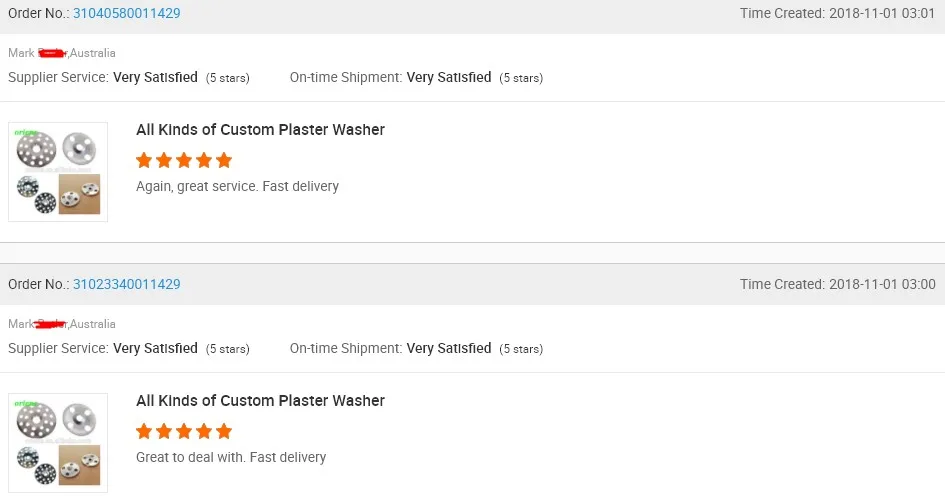Click the 'Great to deal with. Fast delivery' comment
Image resolution: width=945 pixels, height=499 pixels.
pyautogui.click(x=231, y=457)
